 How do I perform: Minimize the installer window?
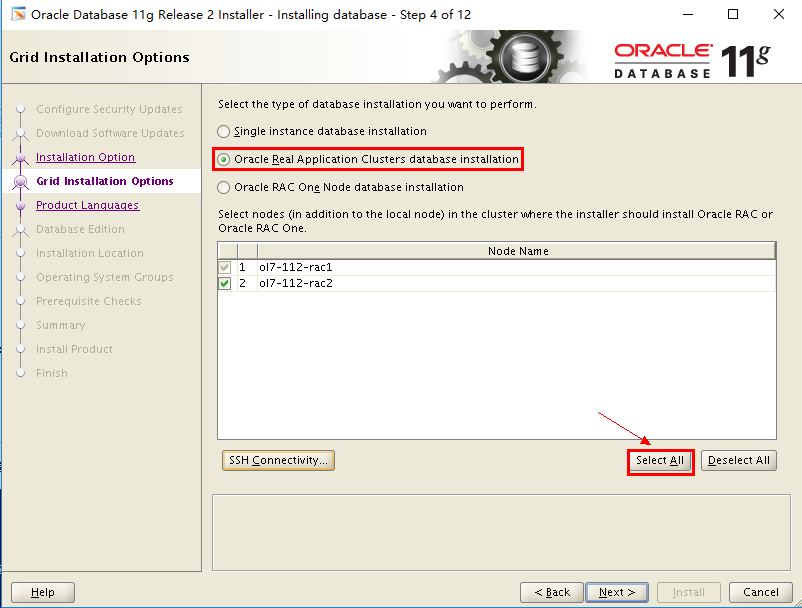pyautogui.click(x=688, y=14)
